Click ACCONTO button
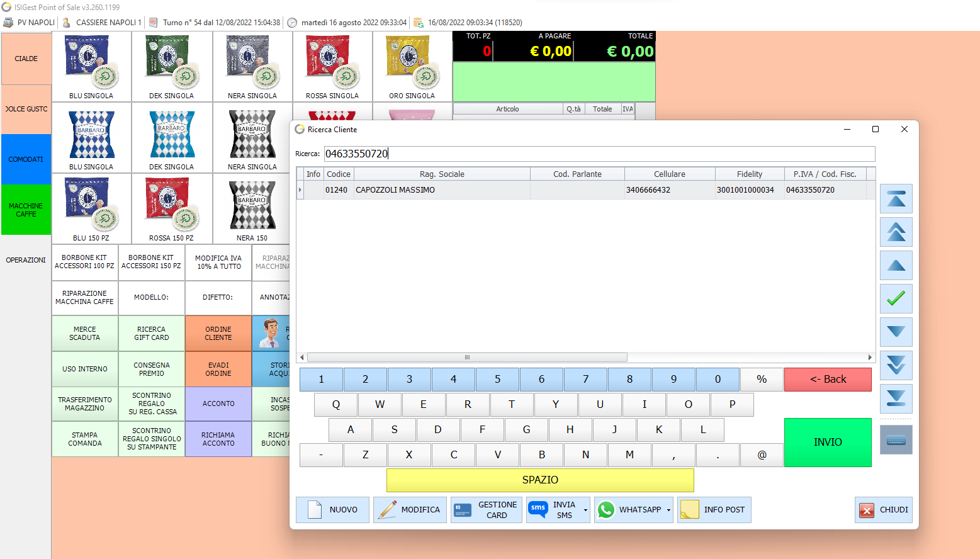Image resolution: width=980 pixels, height=559 pixels. [218, 404]
